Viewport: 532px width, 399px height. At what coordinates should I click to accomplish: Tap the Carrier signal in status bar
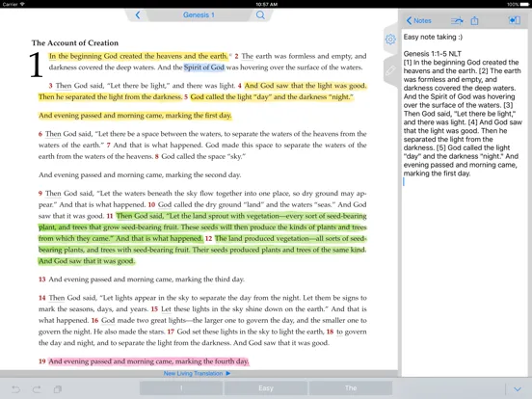pyautogui.click(x=13, y=4)
